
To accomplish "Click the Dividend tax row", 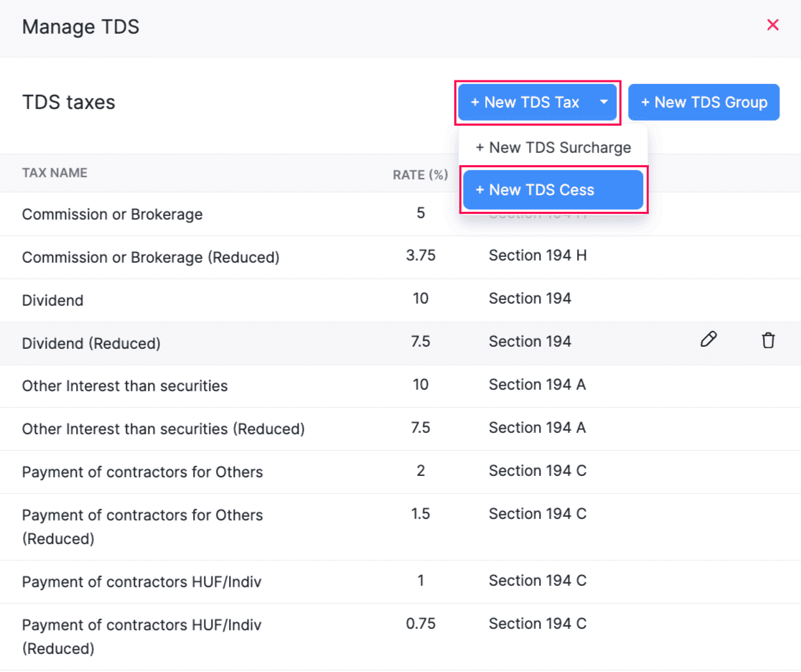I will (53, 300).
